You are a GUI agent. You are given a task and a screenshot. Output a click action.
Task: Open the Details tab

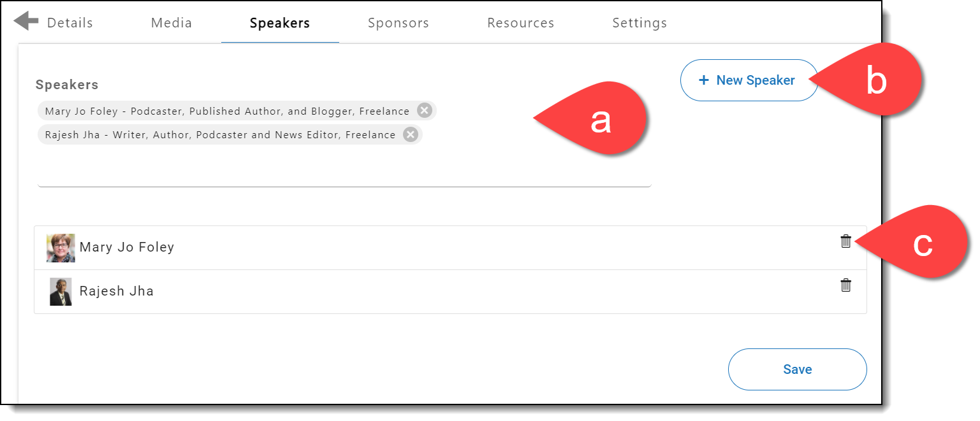coord(70,23)
